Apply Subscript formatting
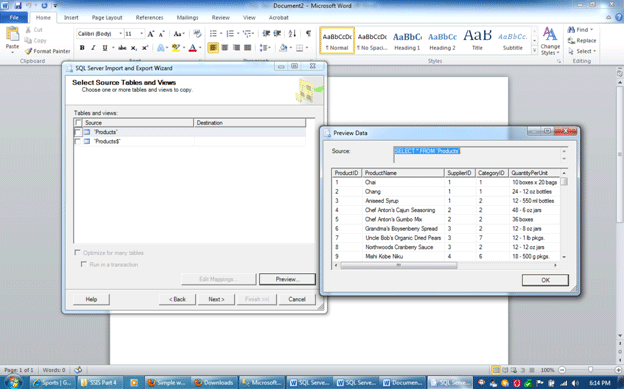Screen dimensions: 624x389 134,48
